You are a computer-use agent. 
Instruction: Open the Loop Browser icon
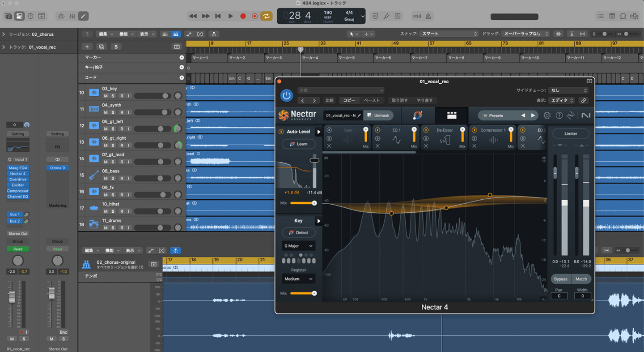[623, 16]
